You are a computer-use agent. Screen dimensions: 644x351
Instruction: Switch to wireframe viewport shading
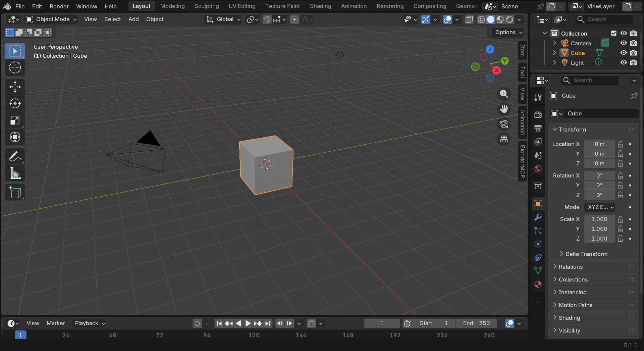481,19
